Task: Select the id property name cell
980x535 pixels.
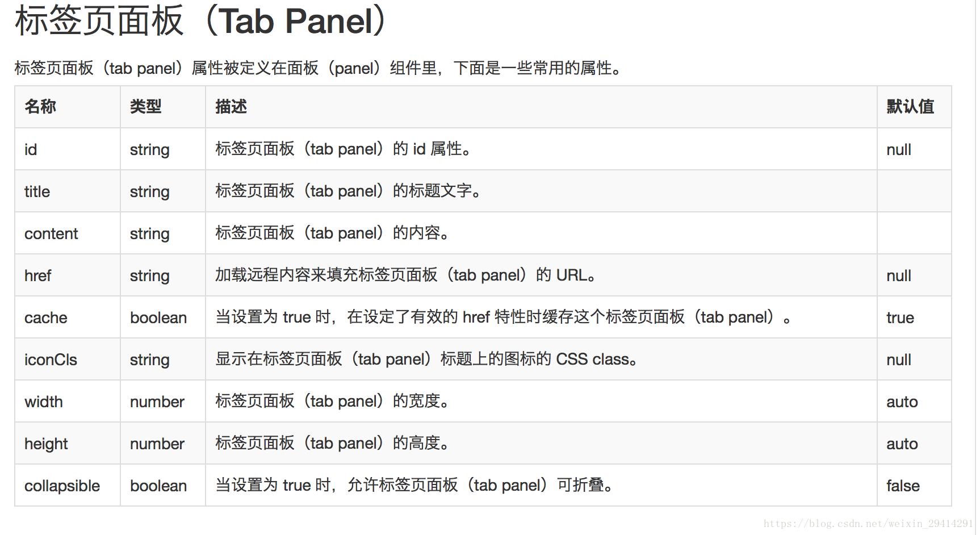Action: click(x=31, y=149)
